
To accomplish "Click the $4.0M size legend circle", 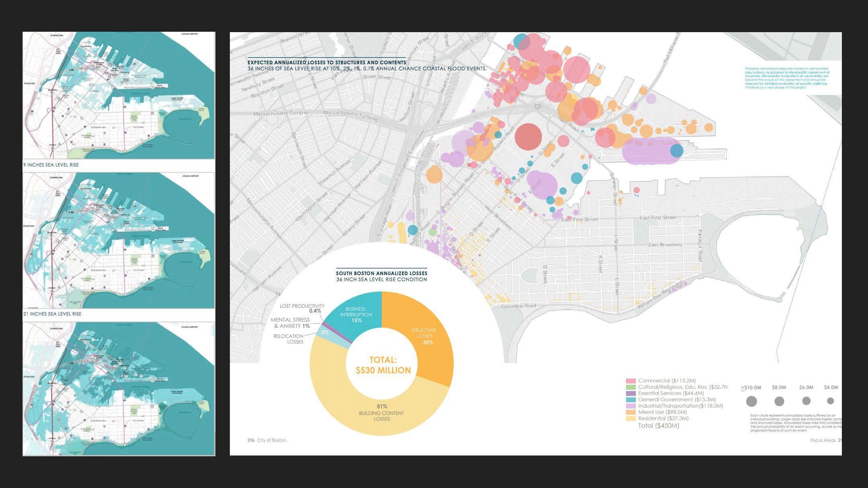I will coord(831,401).
